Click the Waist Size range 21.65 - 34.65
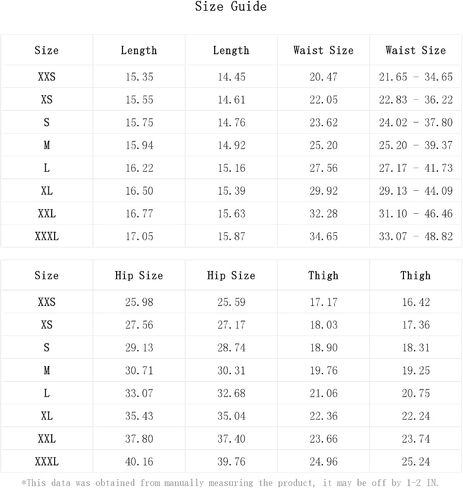463x488 pixels. coord(415,77)
